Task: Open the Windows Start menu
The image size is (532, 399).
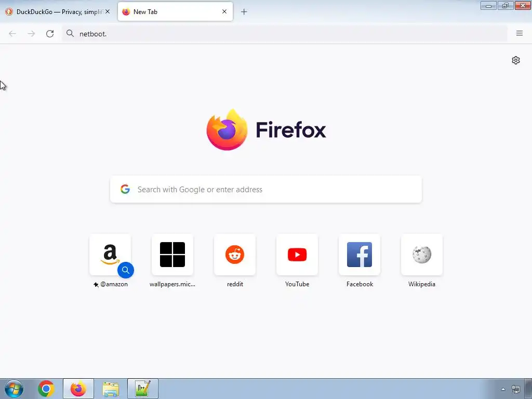Action: tap(14, 389)
